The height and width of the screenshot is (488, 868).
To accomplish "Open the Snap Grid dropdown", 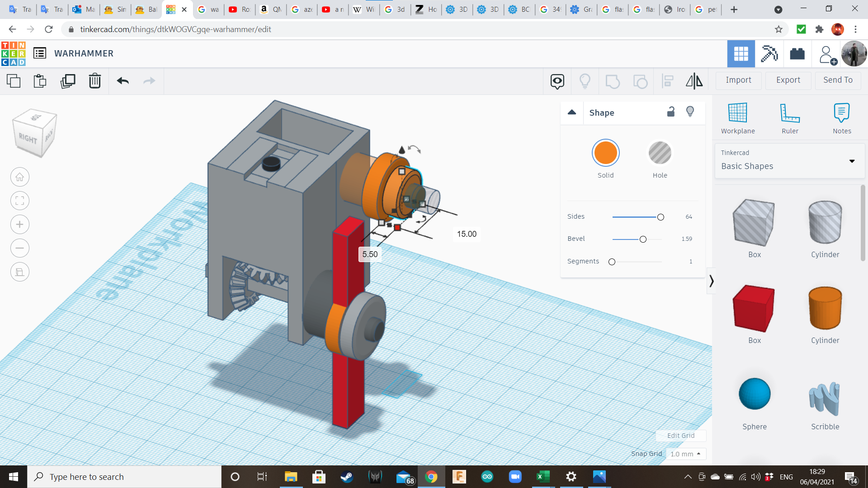I will pyautogui.click(x=685, y=454).
